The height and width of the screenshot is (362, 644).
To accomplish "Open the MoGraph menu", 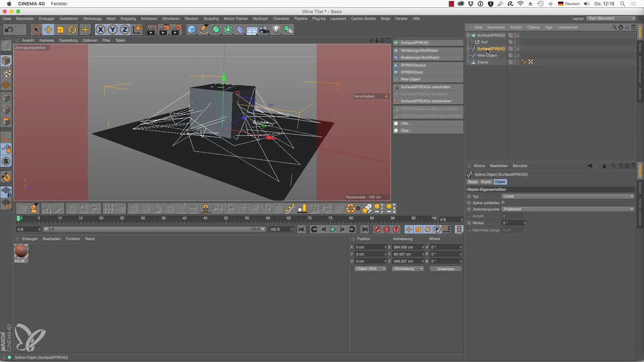I will (x=260, y=18).
